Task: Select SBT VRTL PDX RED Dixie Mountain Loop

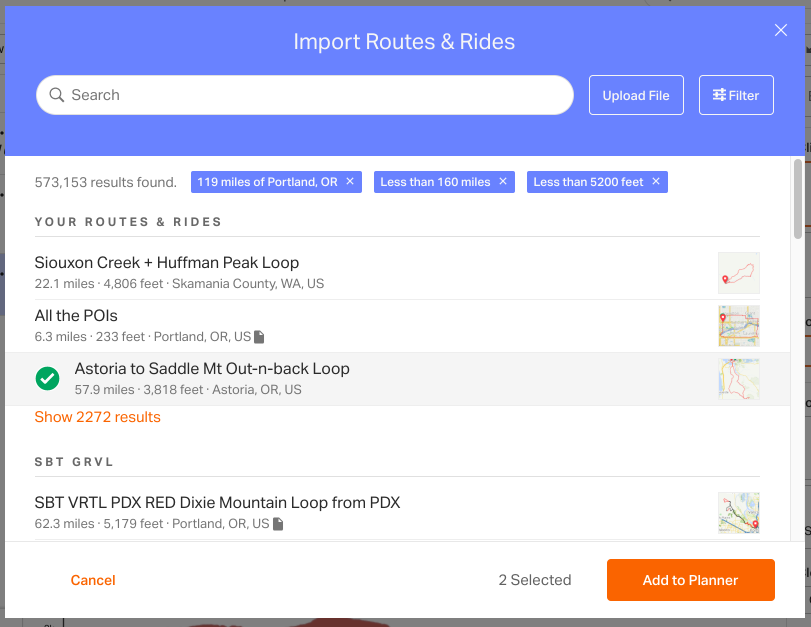Action: tap(397, 513)
